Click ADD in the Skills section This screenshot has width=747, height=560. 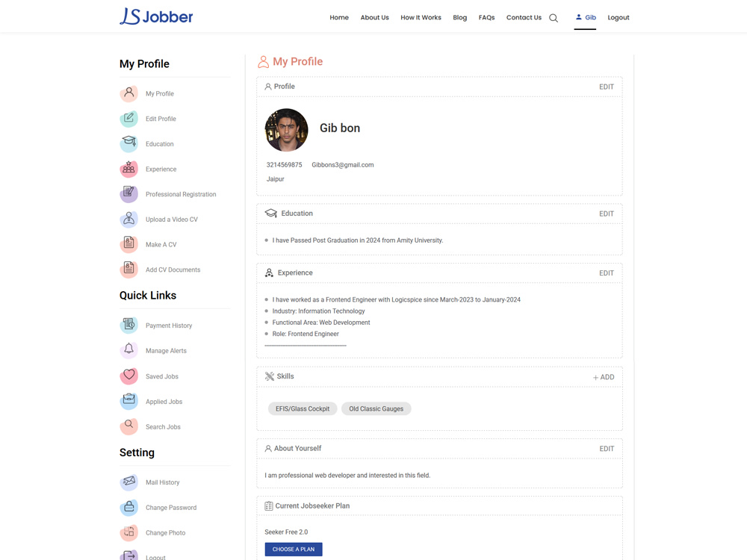point(604,377)
